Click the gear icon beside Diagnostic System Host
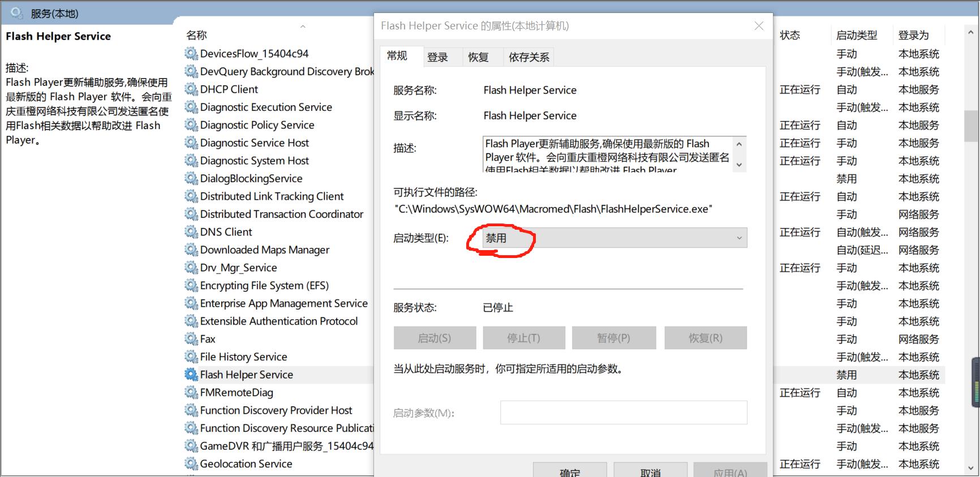980x477 pixels. pos(191,161)
